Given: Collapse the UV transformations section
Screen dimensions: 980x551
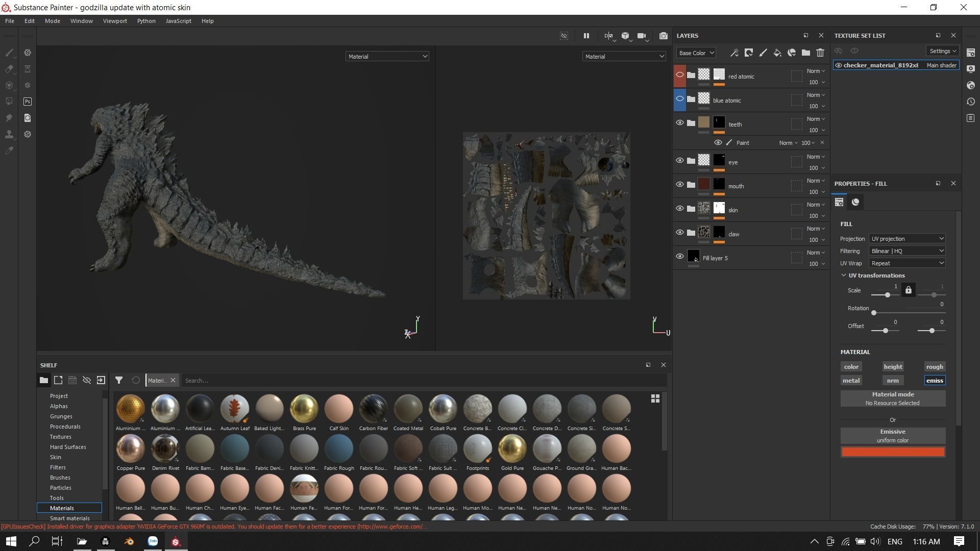Looking at the screenshot, I should 844,275.
